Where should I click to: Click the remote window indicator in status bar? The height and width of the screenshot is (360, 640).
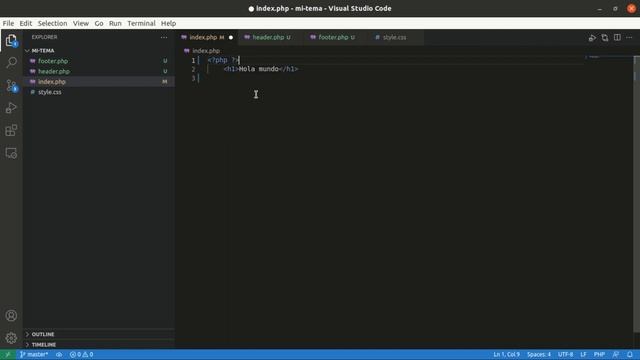coord(7,354)
